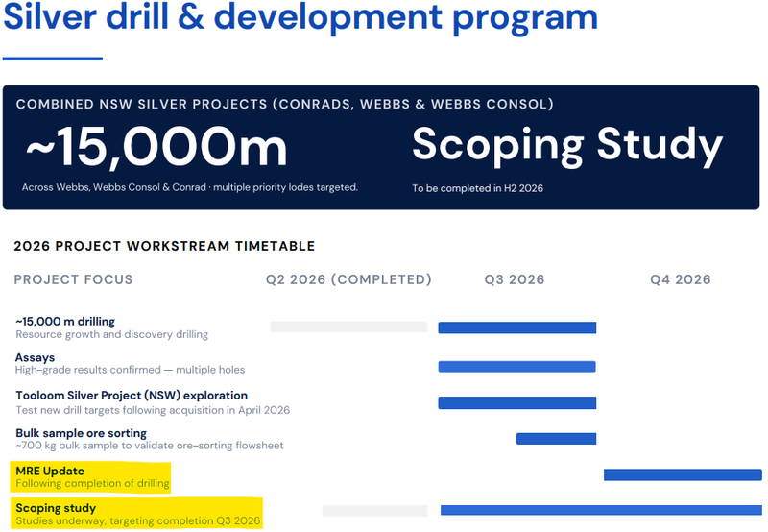Click 'Tooloom Silver Project (NSW) exploration' row title
Screen dimensions: 768x532
(132, 396)
